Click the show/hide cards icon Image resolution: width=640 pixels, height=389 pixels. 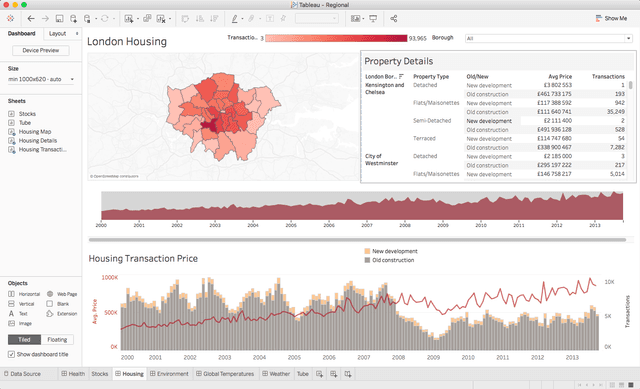[x=356, y=18]
